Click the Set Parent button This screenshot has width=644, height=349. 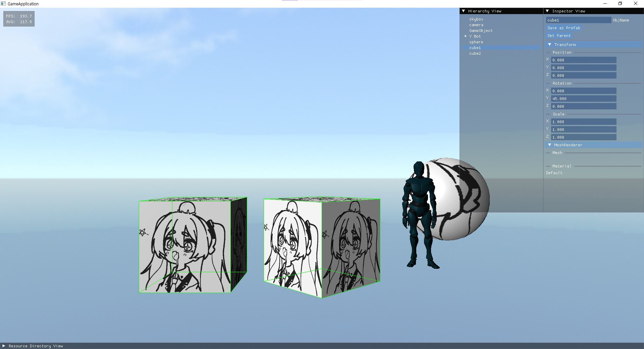[559, 36]
